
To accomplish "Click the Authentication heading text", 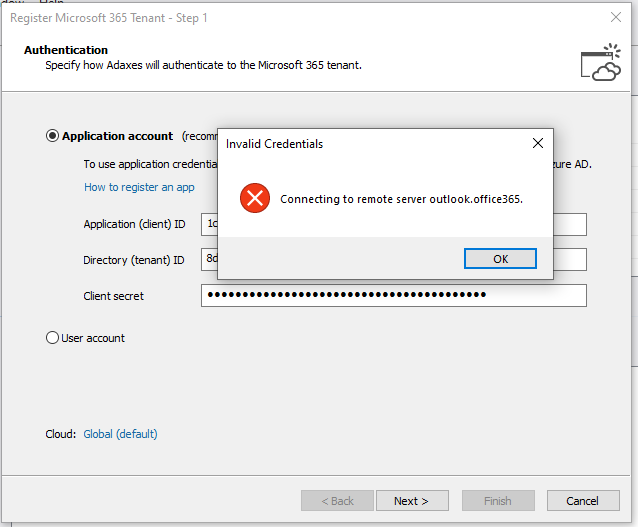I will click(66, 50).
